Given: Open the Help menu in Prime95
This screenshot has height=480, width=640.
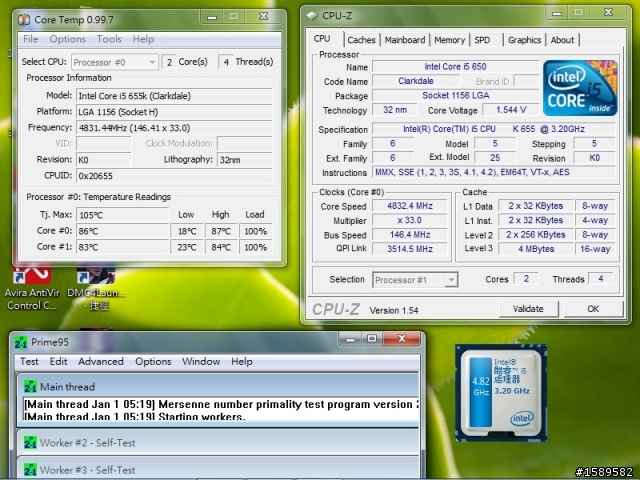Looking at the screenshot, I should point(242,362).
